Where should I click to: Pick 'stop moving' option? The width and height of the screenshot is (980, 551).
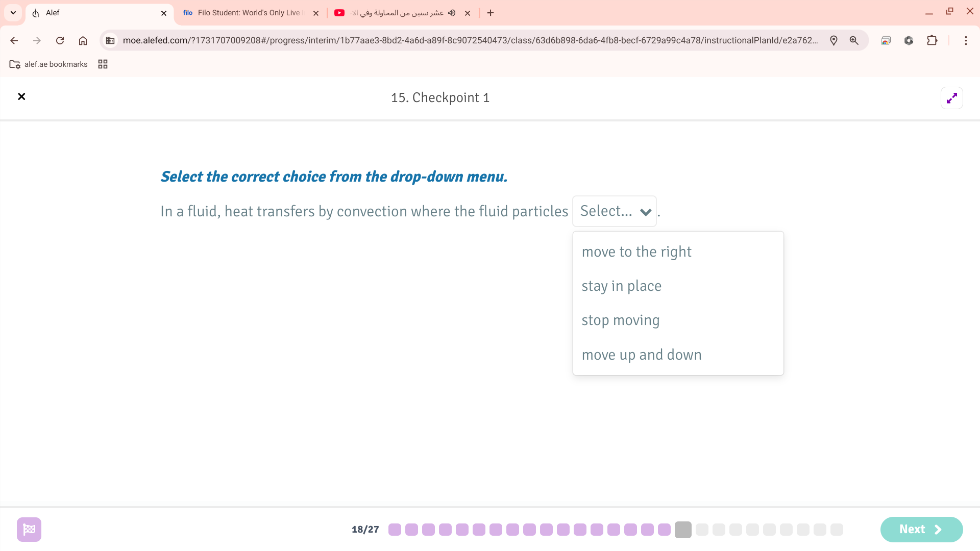[621, 320]
